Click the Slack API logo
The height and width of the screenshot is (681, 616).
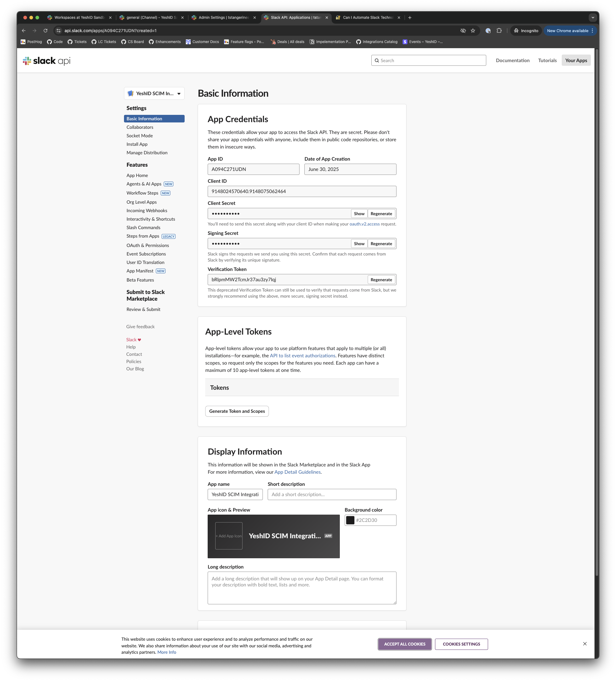coord(46,61)
